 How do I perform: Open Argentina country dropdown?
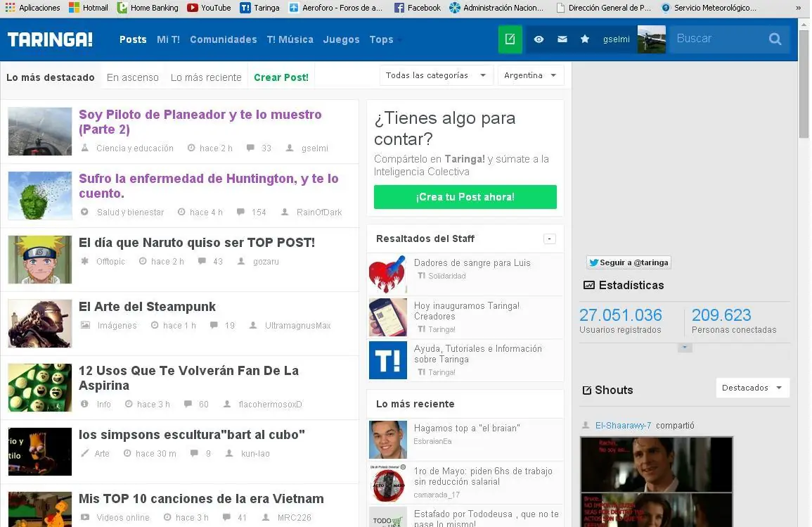click(x=530, y=75)
